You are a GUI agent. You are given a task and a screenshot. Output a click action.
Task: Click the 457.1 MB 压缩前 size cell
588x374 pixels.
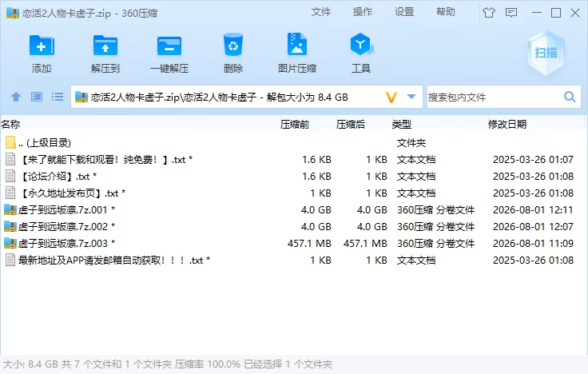pyautogui.click(x=309, y=244)
